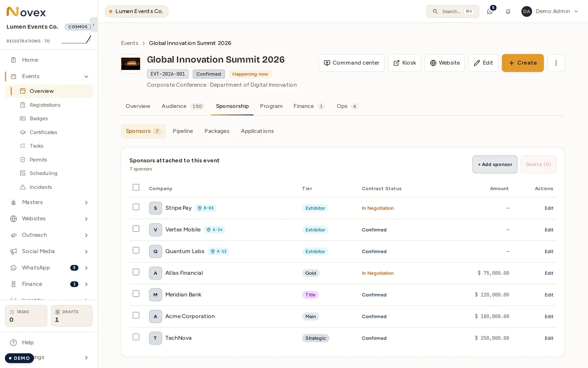588x368 pixels.
Task: Expand the Social Media section chevron
Action: pyautogui.click(x=86, y=251)
